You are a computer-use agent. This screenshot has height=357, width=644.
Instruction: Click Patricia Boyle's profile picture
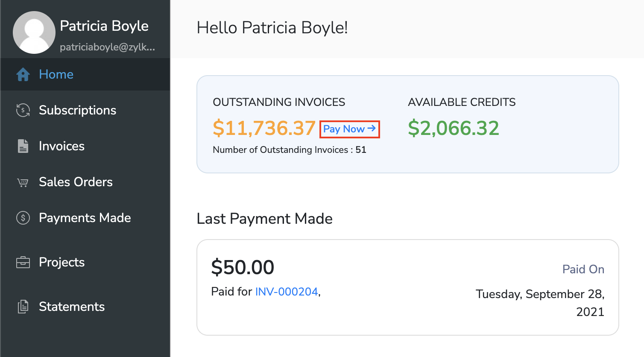(34, 32)
